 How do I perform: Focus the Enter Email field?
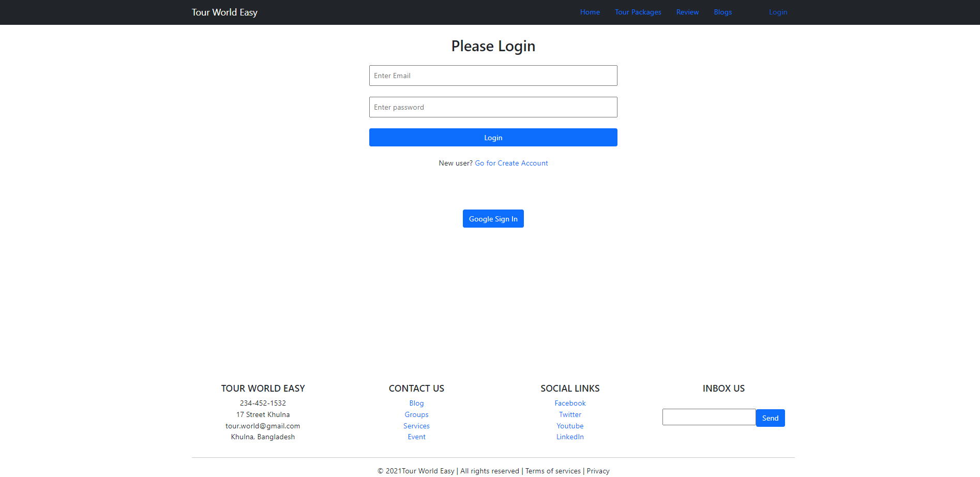(493, 76)
